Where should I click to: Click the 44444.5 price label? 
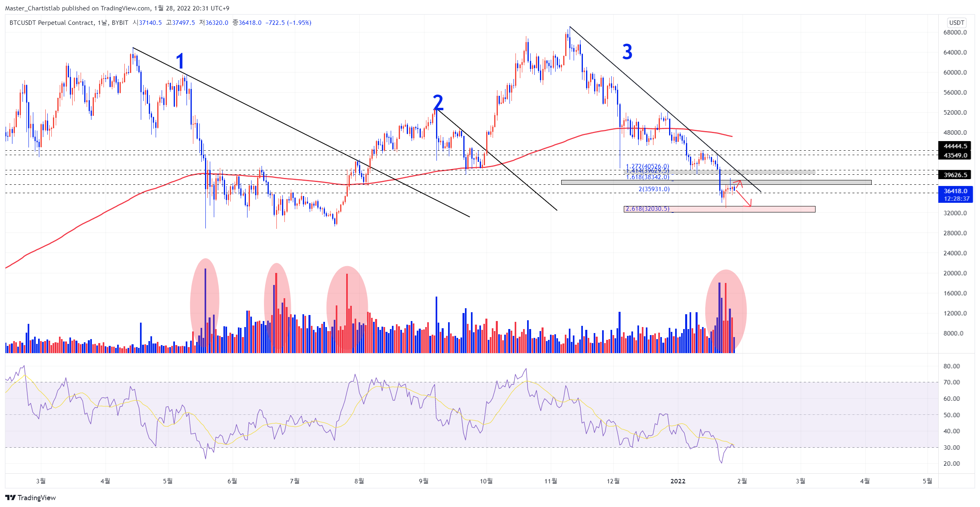pos(955,146)
